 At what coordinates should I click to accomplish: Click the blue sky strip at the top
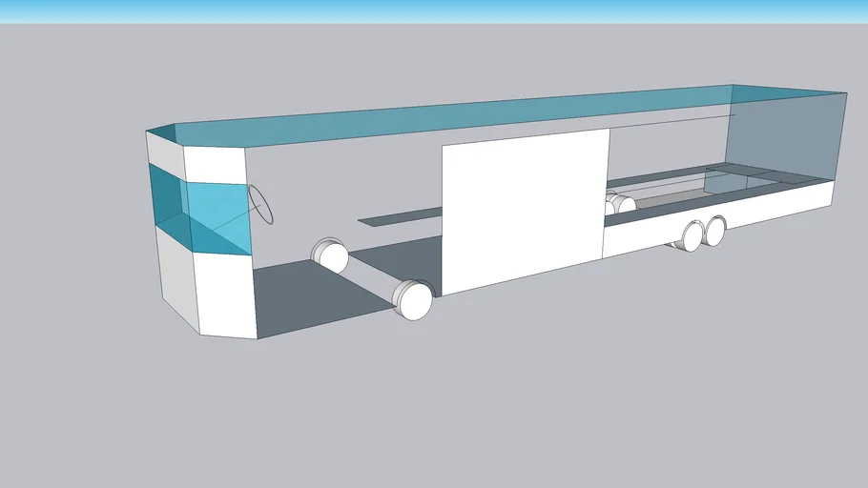tap(434, 10)
